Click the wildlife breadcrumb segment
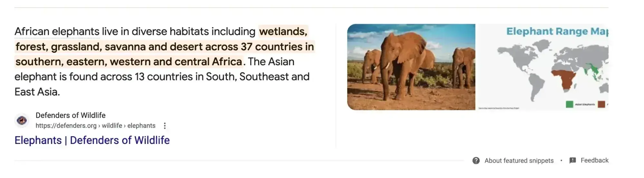Image resolution: width=644 pixels, height=178 pixels. click(112, 126)
